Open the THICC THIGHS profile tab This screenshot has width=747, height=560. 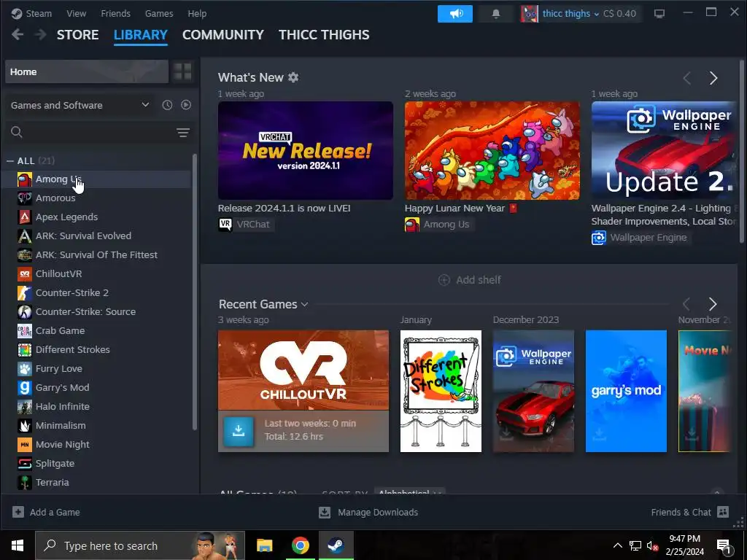(x=324, y=35)
